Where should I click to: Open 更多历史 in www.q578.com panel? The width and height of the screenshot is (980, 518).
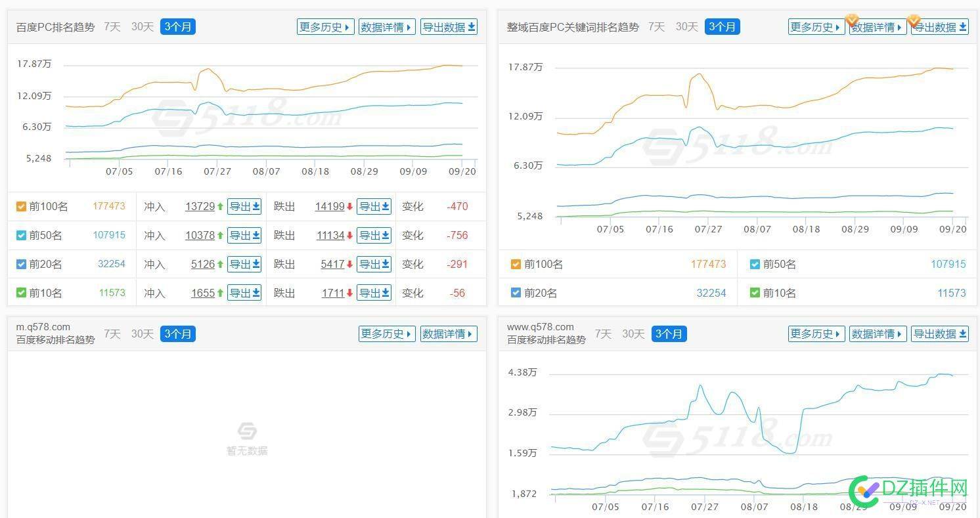pyautogui.click(x=816, y=334)
